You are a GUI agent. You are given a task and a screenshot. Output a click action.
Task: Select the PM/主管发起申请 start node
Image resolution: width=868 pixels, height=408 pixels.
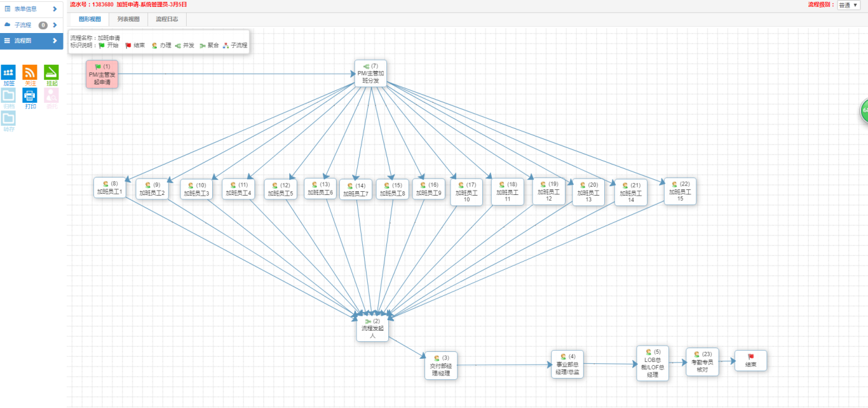pos(102,74)
